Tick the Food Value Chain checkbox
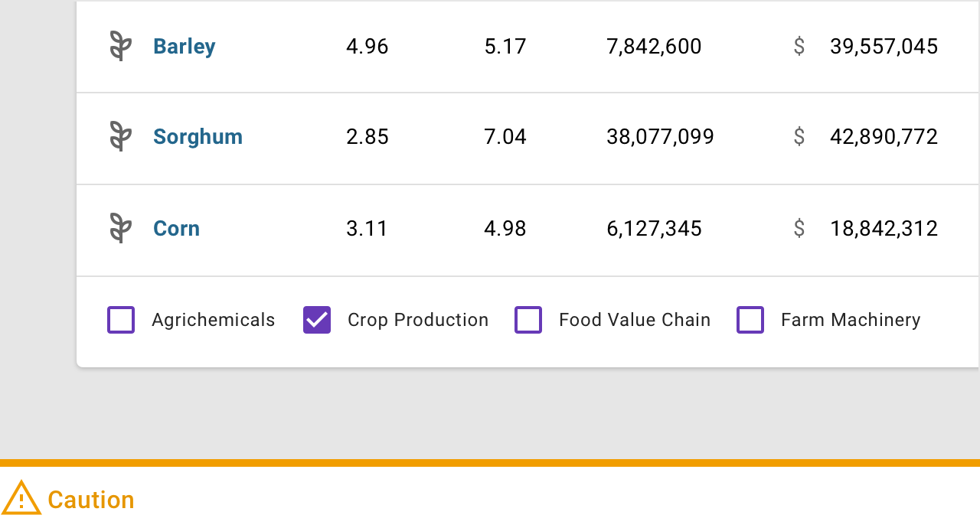The image size is (980, 528). click(528, 320)
